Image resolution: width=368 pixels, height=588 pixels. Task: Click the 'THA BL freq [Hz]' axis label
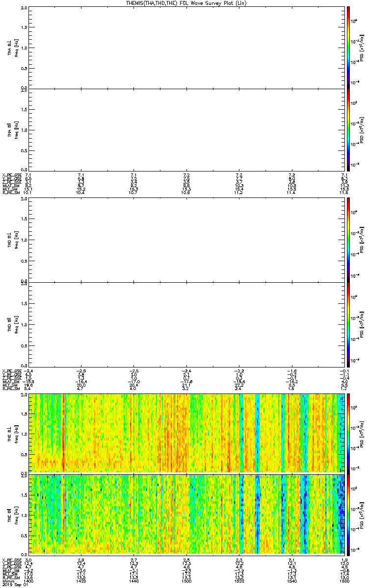(13, 48)
